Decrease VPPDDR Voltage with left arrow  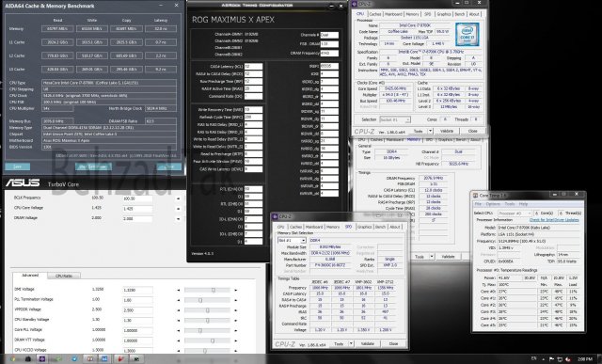coord(179,310)
